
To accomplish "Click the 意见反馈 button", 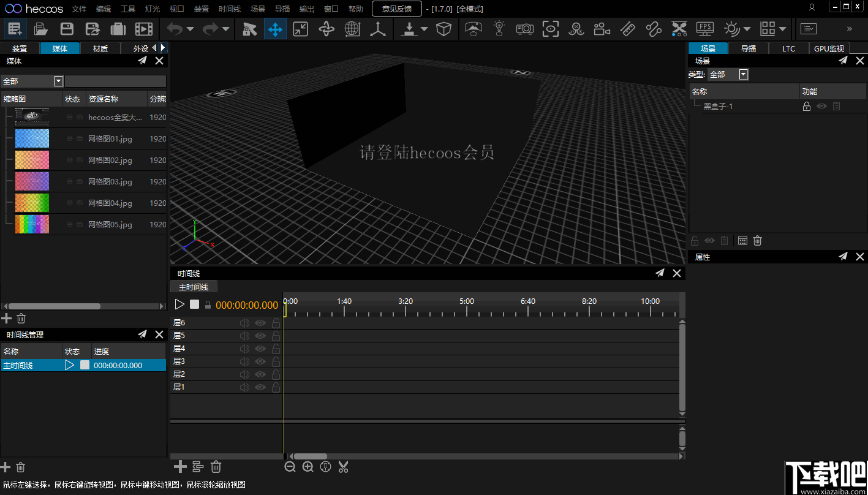I will 396,9.
